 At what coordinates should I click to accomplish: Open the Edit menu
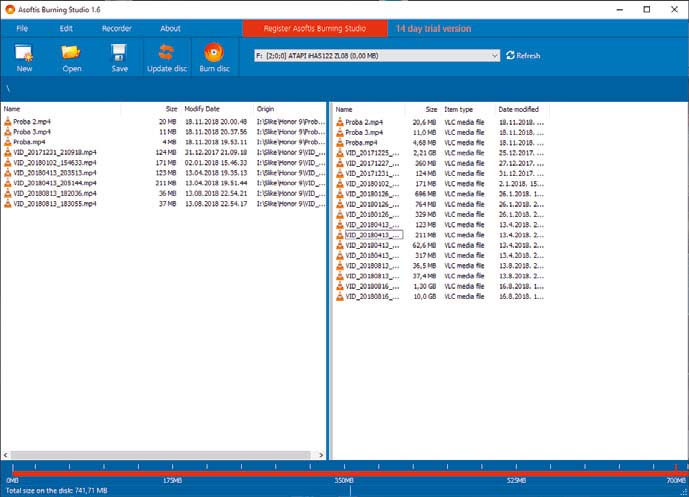[66, 29]
